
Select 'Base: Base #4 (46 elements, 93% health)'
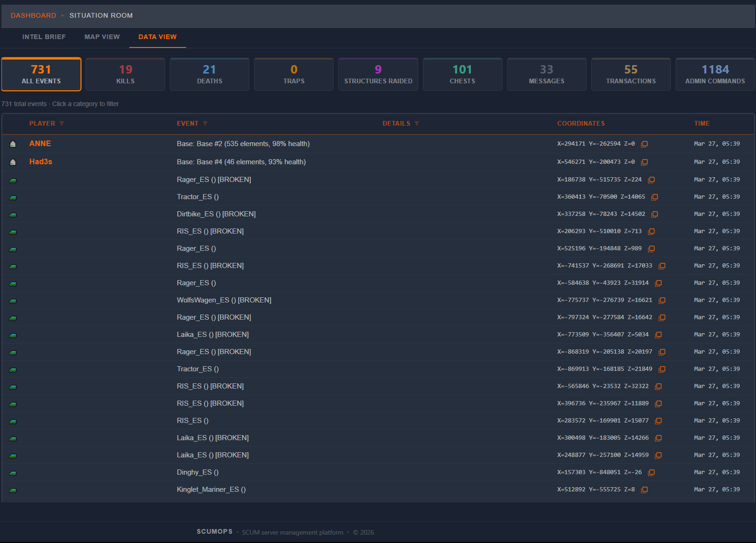click(x=241, y=162)
